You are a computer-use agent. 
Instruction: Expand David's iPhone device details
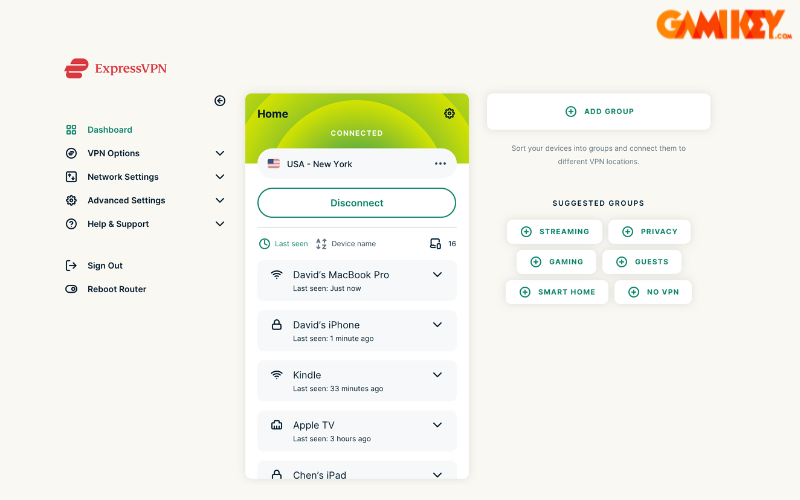437,324
